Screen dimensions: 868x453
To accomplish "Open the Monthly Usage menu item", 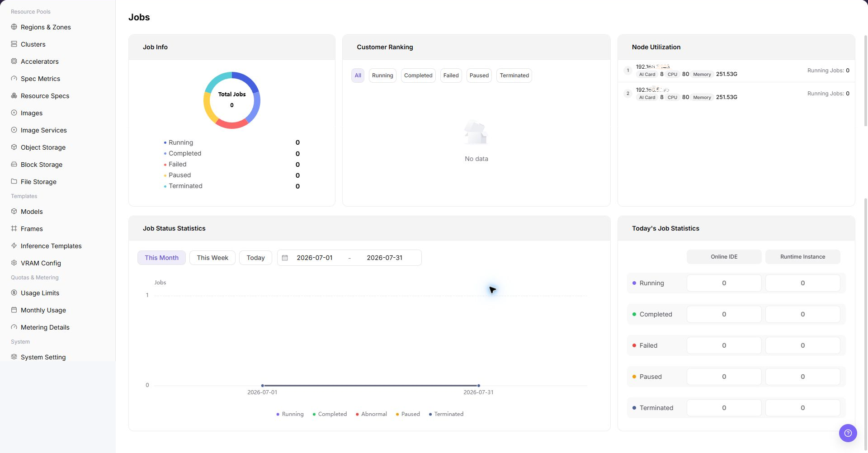I will tap(43, 310).
